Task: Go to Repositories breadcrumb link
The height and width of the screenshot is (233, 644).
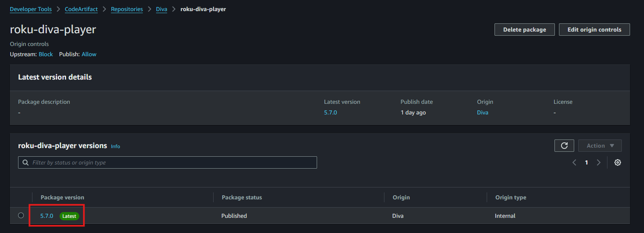Action: click(x=127, y=9)
